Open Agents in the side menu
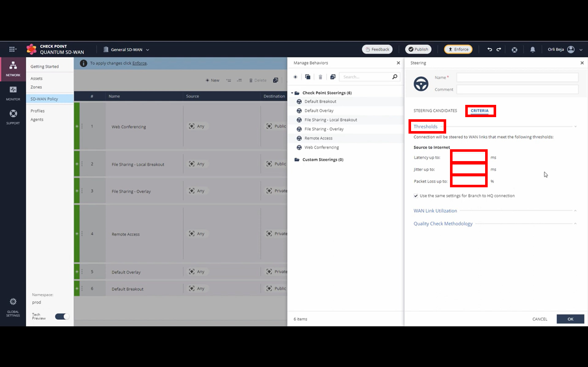Image resolution: width=588 pixels, height=367 pixels. pos(37,119)
